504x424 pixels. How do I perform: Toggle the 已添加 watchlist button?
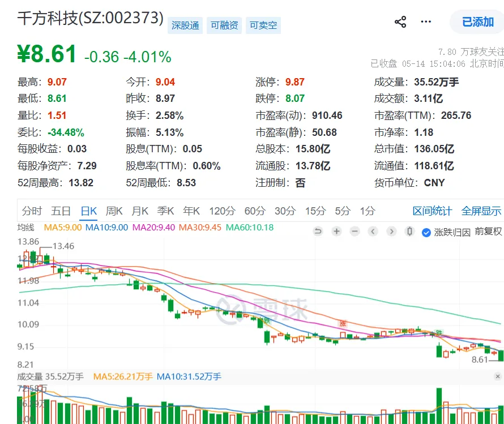pyautogui.click(x=477, y=22)
